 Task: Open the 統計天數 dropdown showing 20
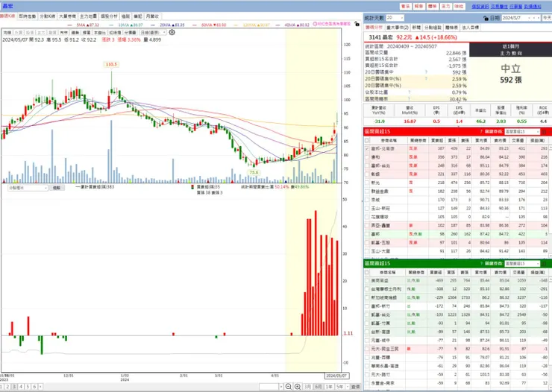(395, 18)
